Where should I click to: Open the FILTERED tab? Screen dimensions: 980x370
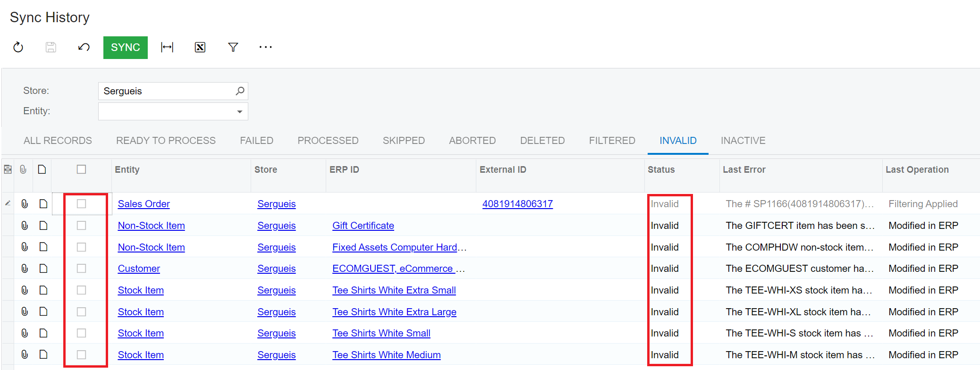[x=612, y=141]
